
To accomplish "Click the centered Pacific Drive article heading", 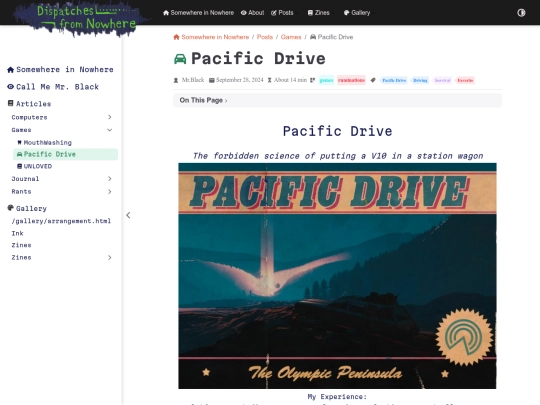I will [x=337, y=131].
